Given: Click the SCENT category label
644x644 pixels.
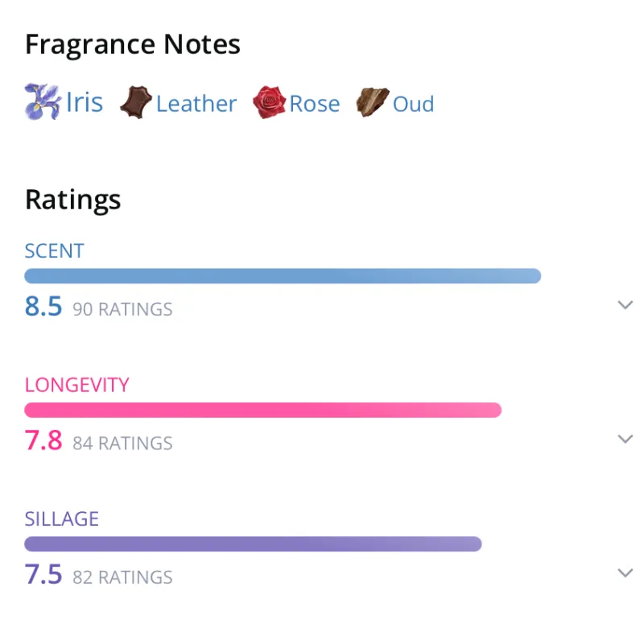Looking at the screenshot, I should pyautogui.click(x=55, y=251).
